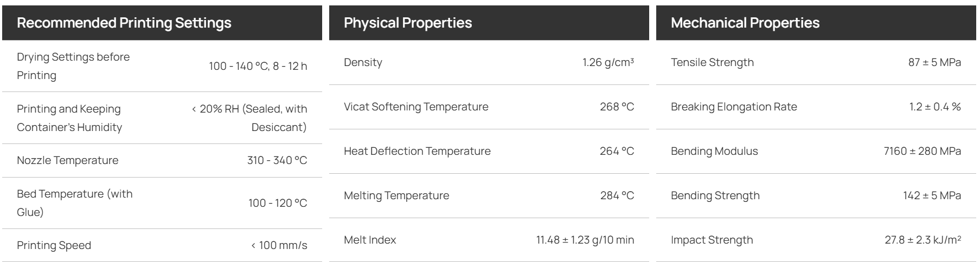
Task: Select the Melt Index row label
Action: point(370,240)
